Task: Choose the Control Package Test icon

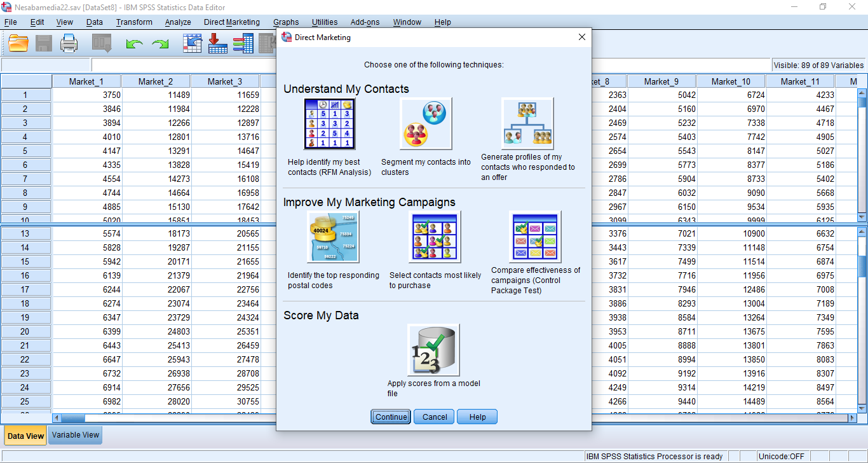Action: click(535, 237)
